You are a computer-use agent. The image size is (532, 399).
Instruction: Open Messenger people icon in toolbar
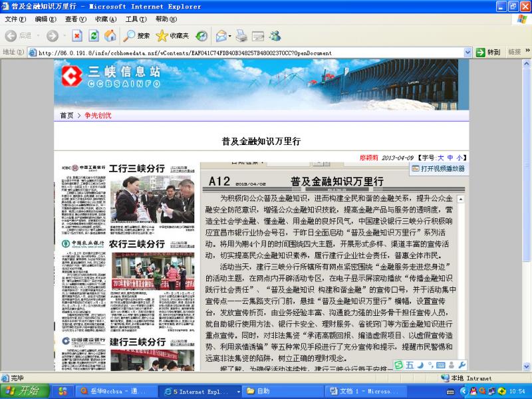275,36
